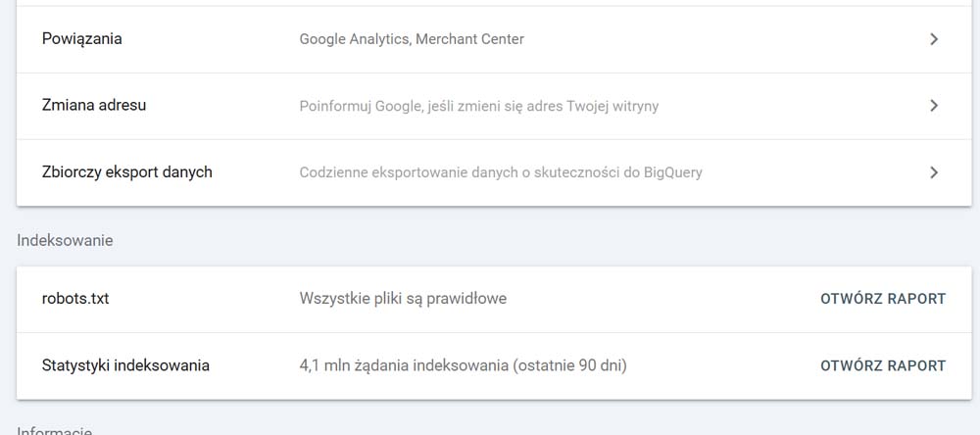The image size is (980, 435).
Task: Open Zmiana adresu via its right chevron
Action: pyautogui.click(x=934, y=106)
